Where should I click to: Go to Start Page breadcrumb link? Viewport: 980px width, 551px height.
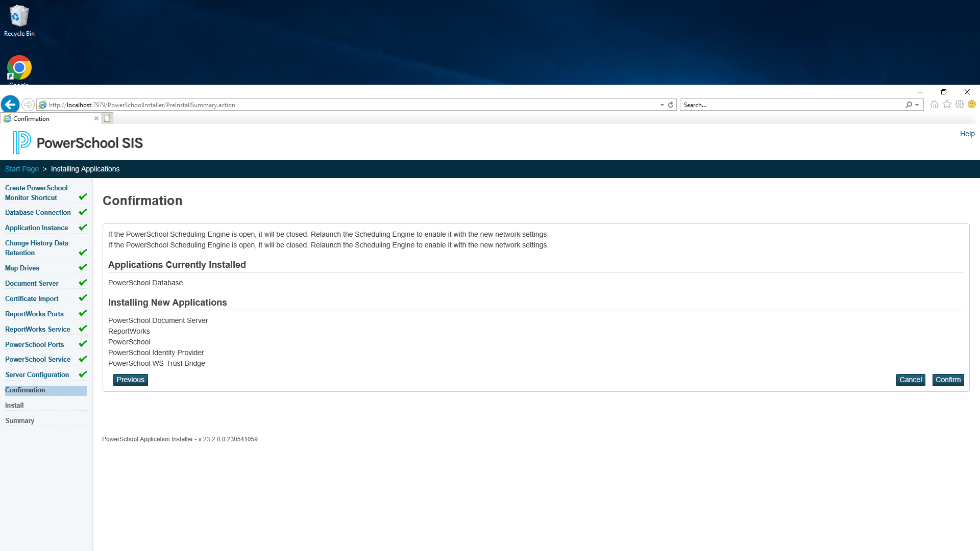pos(22,169)
